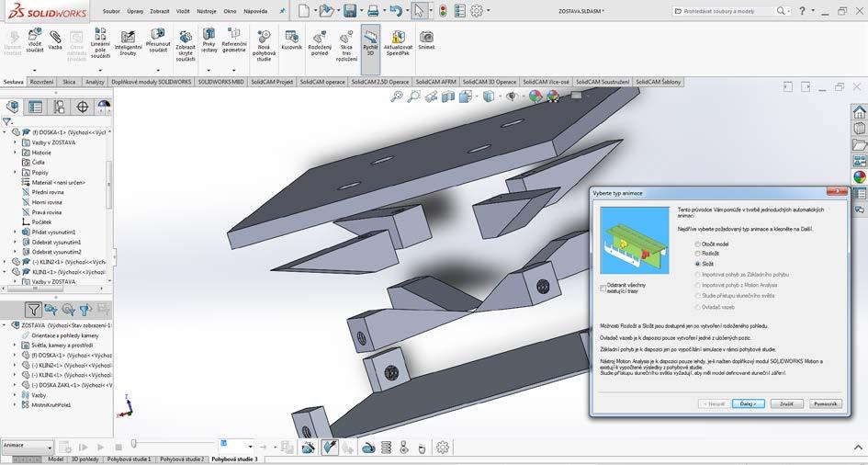Click the Play button in motion toolbar
Viewport: 868px width, 465px height.
[x=100, y=447]
